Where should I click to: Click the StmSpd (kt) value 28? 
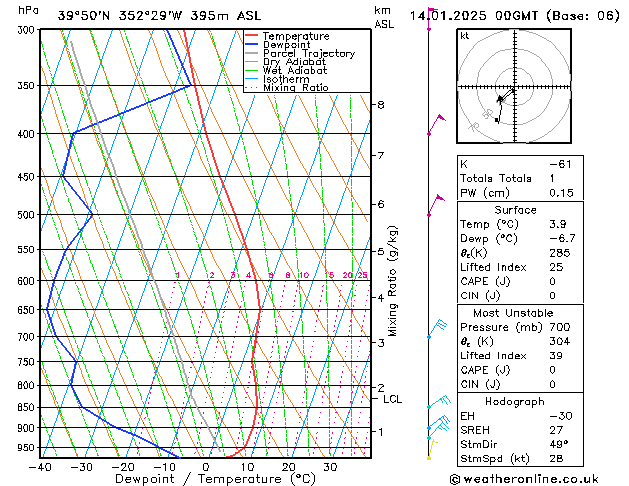[556, 458]
